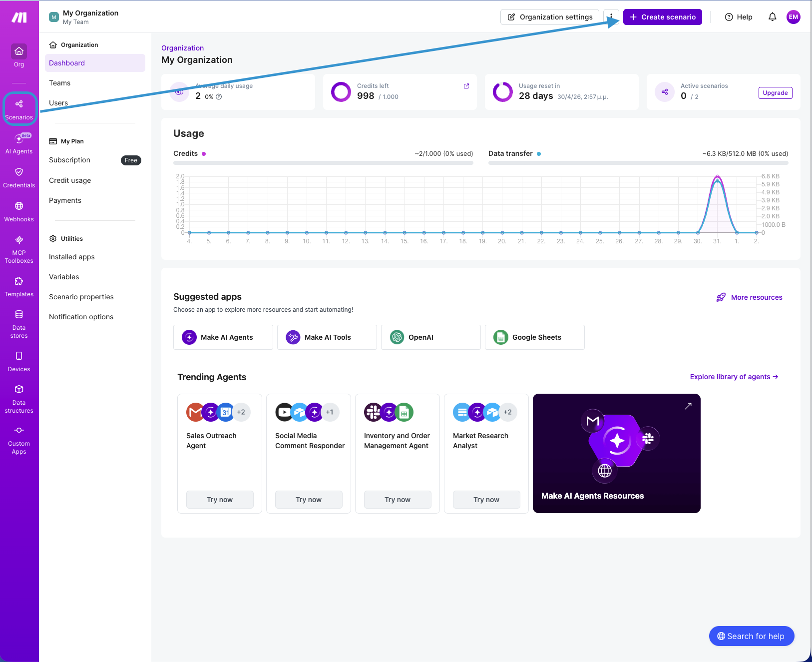Follow Explore library of agents link
The image size is (812, 662).
tap(734, 377)
